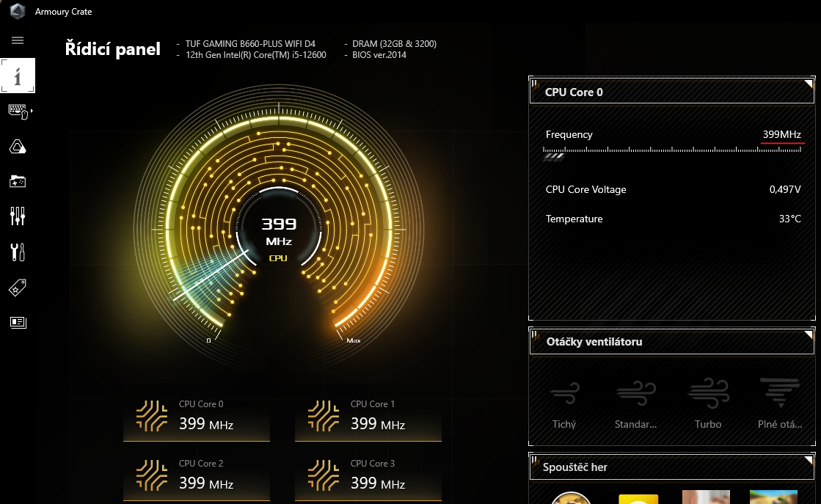Open the Tools wrench icon in sidebar
821x504 pixels.
coord(18,252)
